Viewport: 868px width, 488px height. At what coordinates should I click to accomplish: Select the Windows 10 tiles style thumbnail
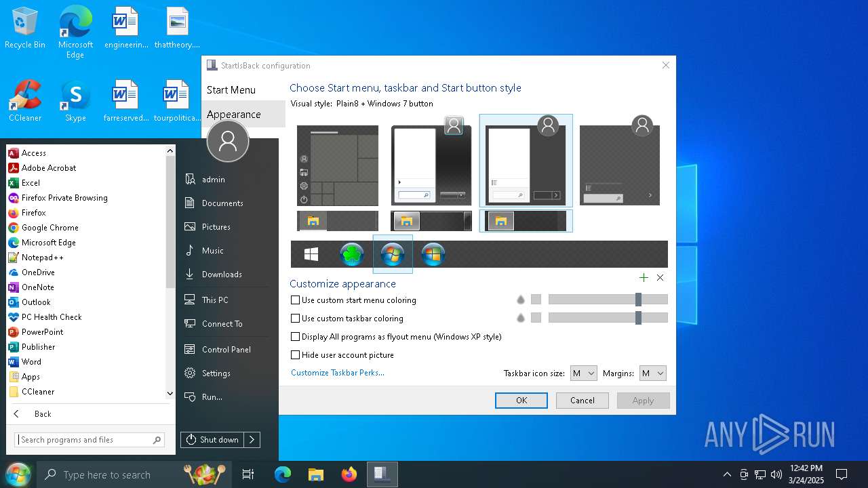pyautogui.click(x=338, y=165)
